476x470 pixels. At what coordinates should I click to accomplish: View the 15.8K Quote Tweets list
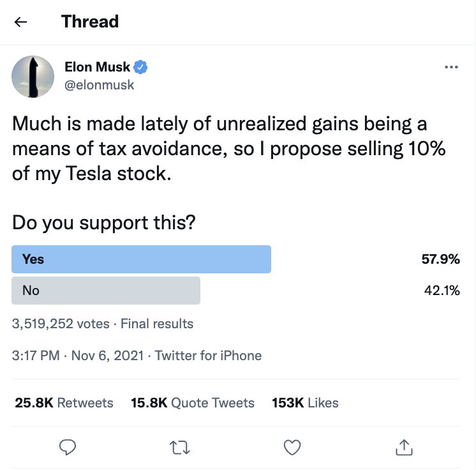coord(193,403)
